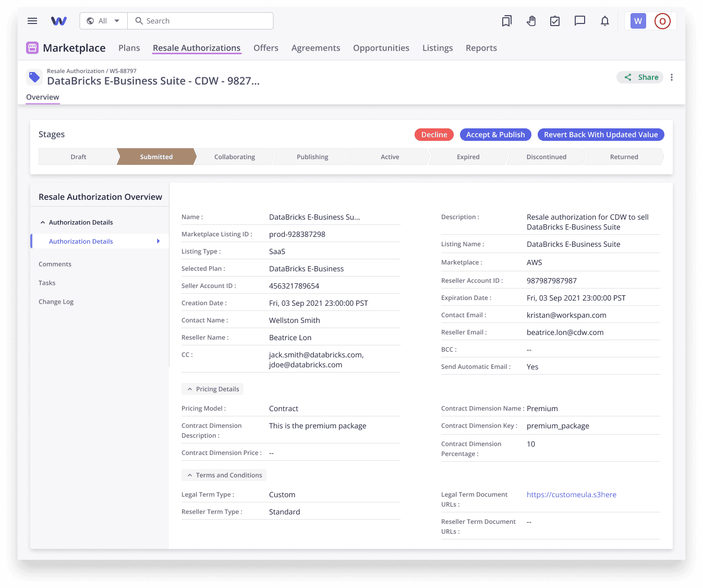Select Authorization Details in the sidebar
This screenshot has width=703, height=588.
(x=100, y=241)
